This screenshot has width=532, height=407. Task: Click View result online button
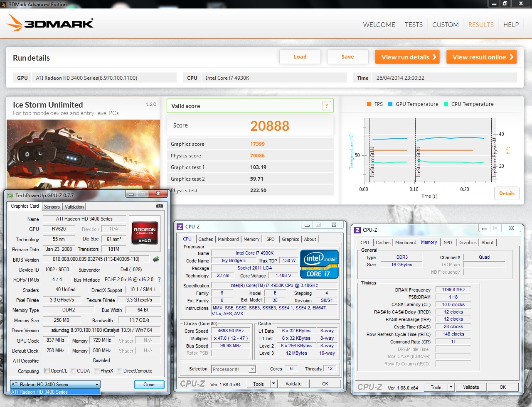coord(482,57)
